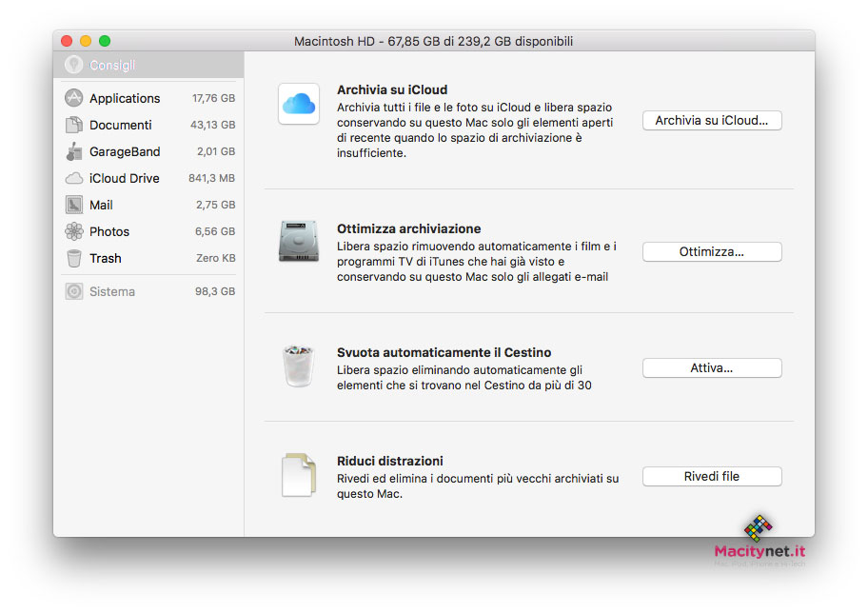Screen dimensions: 868x613
Task: Click the 2,01 GB GarageBand size
Action: (216, 151)
